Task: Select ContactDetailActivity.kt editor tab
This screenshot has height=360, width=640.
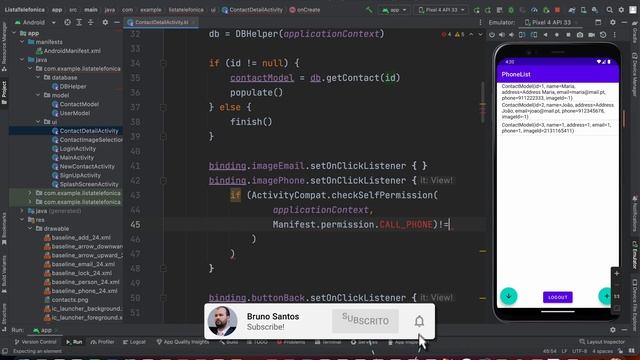Action: 162,22
